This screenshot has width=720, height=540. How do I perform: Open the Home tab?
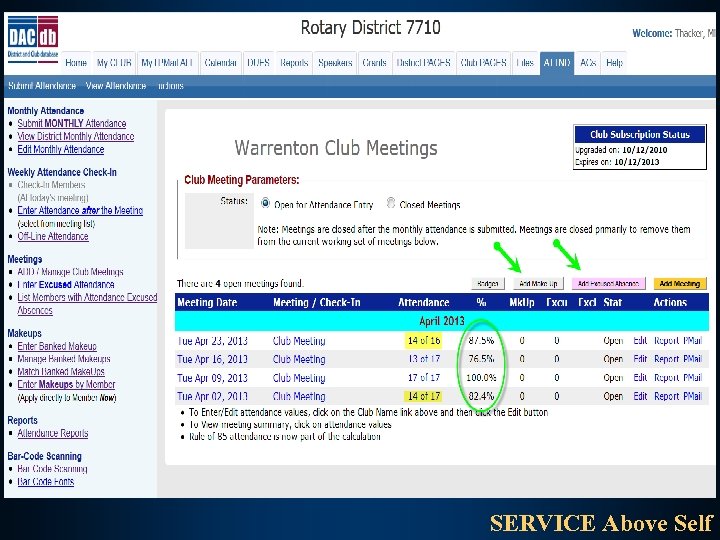(x=76, y=63)
